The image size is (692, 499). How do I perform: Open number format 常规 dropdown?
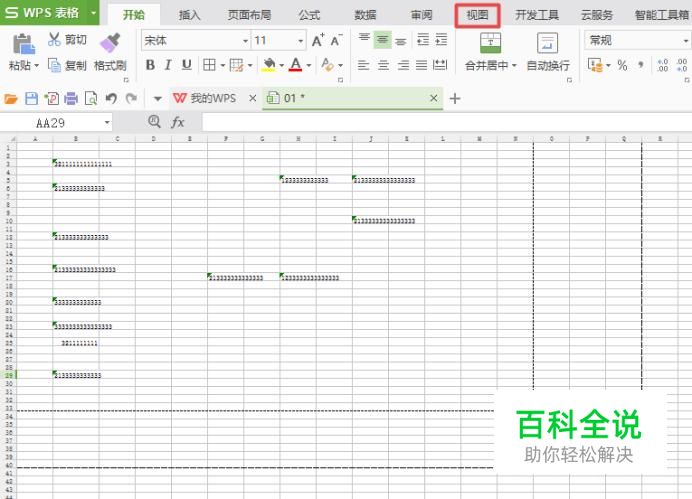[x=685, y=41]
